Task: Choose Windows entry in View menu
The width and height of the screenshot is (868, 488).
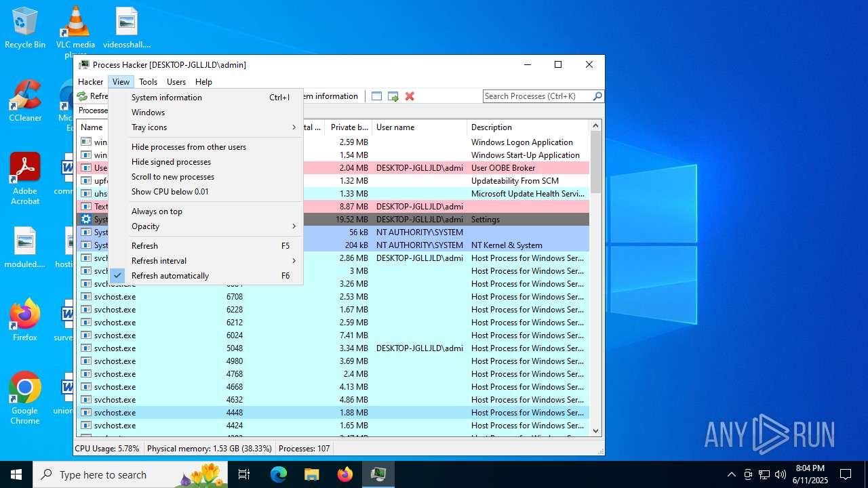Action: coord(205,113)
